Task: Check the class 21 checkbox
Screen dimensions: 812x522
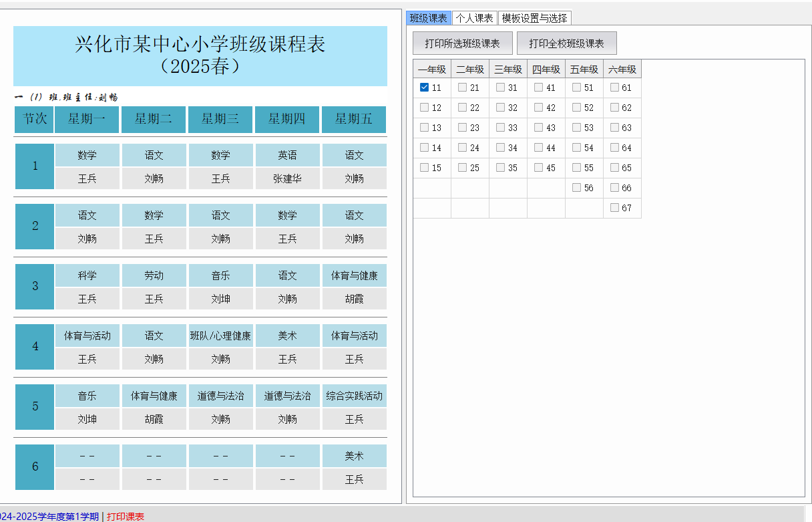Action: (x=462, y=88)
